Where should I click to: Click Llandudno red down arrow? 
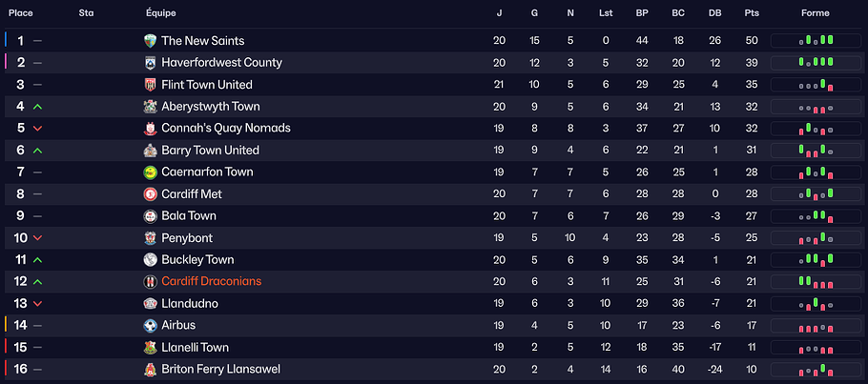37,304
